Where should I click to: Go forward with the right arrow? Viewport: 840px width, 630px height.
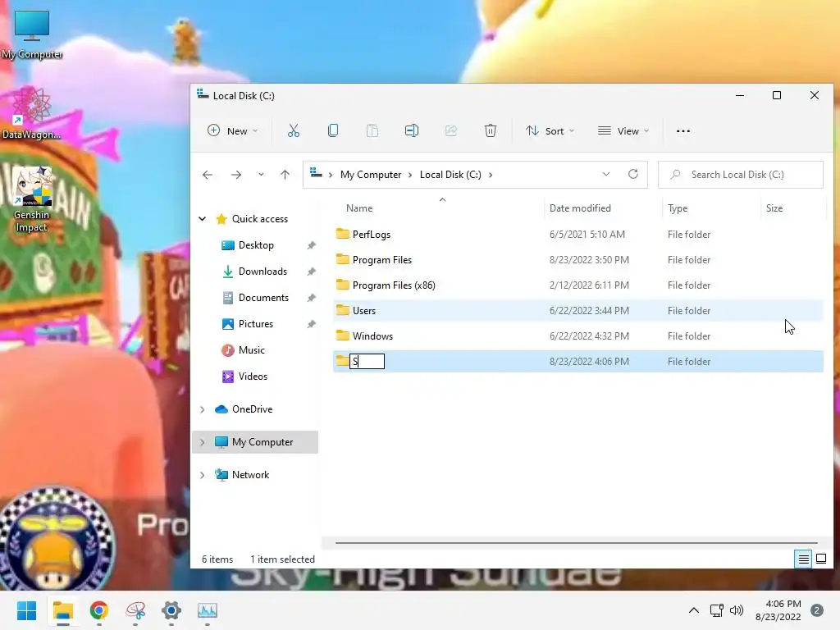(236, 175)
